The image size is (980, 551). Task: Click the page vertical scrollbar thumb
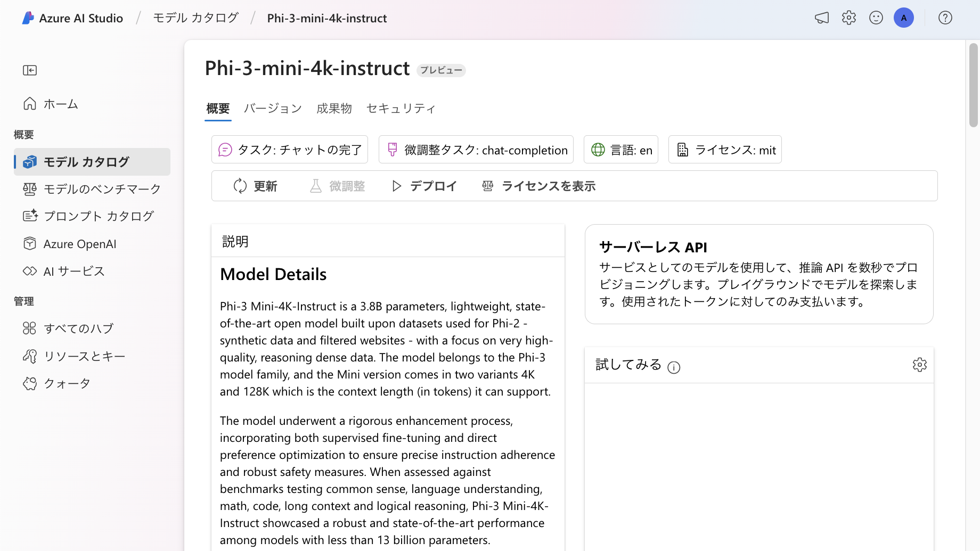click(x=974, y=85)
